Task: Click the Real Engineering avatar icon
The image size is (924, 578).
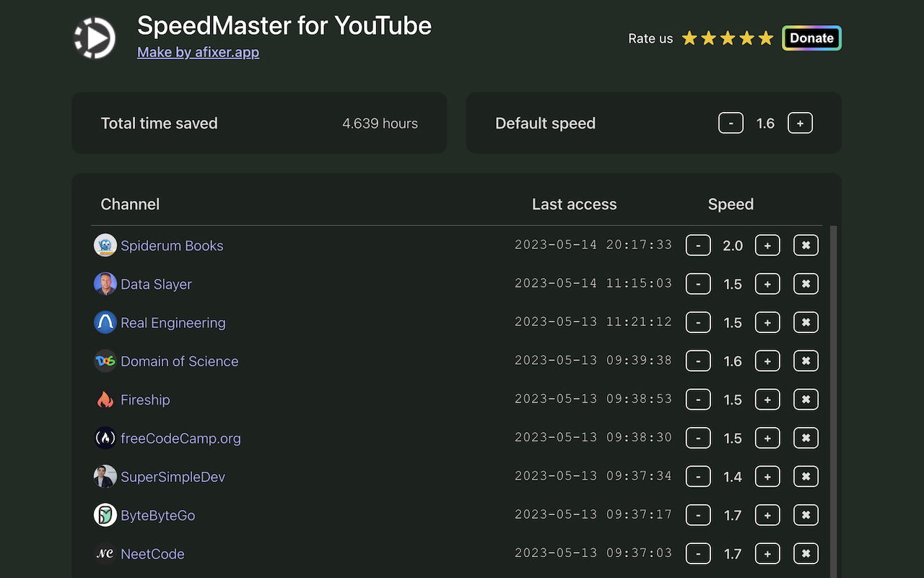Action: [x=105, y=322]
